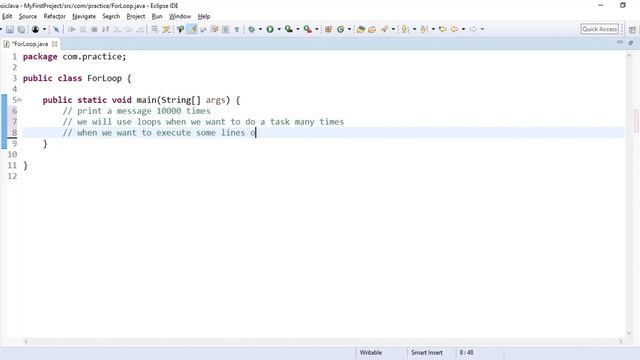Screen dimensions: 640x360
Task: Click the Back navigation arrow icon
Action: pyautogui.click(x=454, y=29)
